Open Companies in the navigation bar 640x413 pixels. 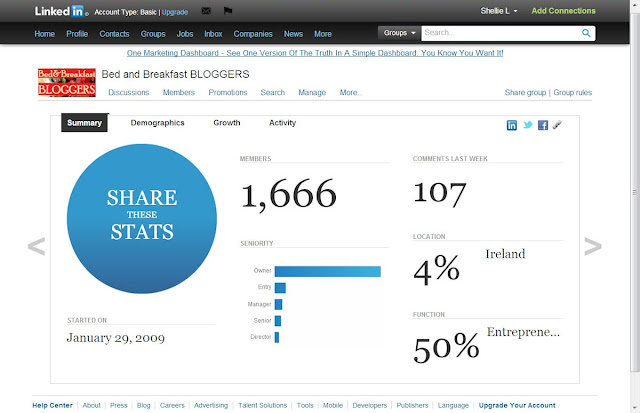[x=253, y=34]
